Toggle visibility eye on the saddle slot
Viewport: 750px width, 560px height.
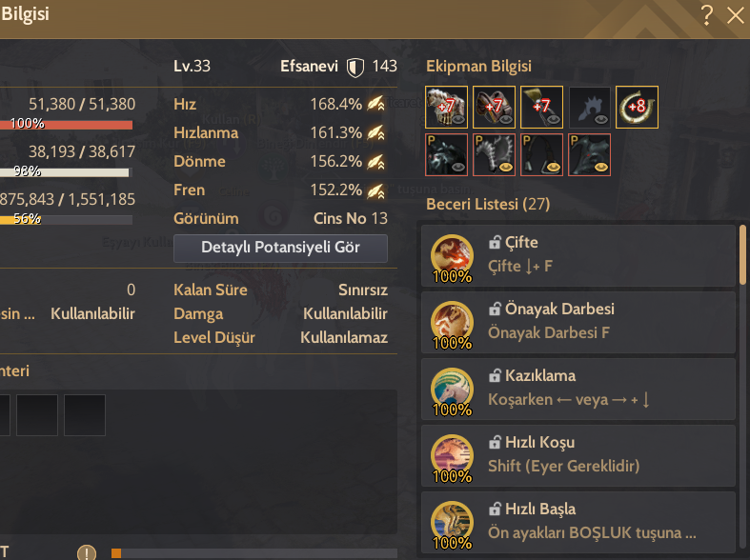coord(506,119)
